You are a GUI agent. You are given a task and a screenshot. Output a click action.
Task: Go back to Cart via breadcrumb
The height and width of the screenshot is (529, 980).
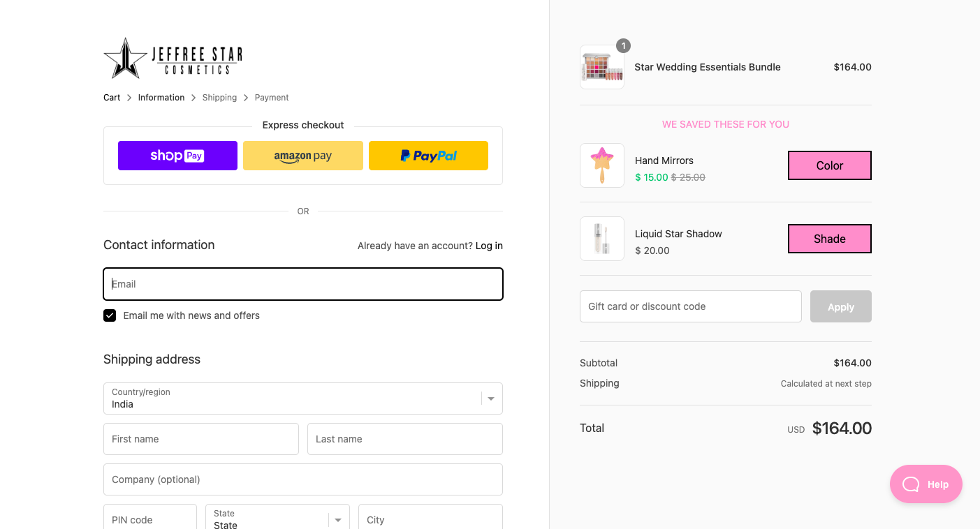coord(111,97)
